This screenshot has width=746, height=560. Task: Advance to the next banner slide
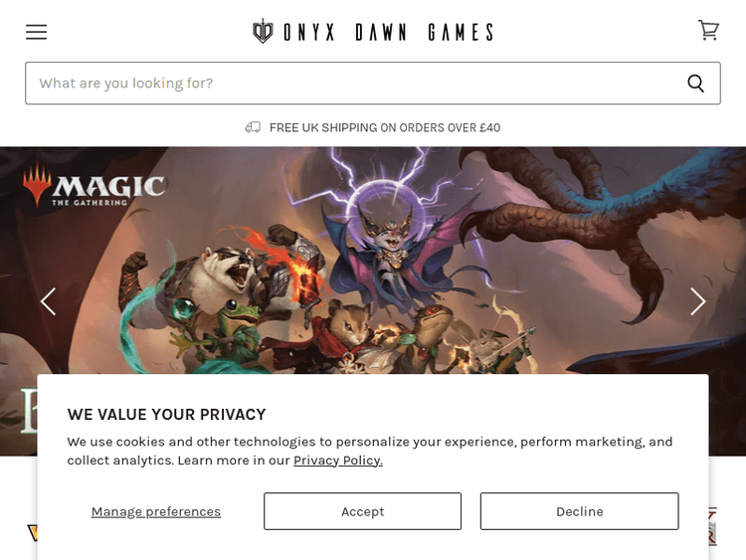pyautogui.click(x=697, y=301)
